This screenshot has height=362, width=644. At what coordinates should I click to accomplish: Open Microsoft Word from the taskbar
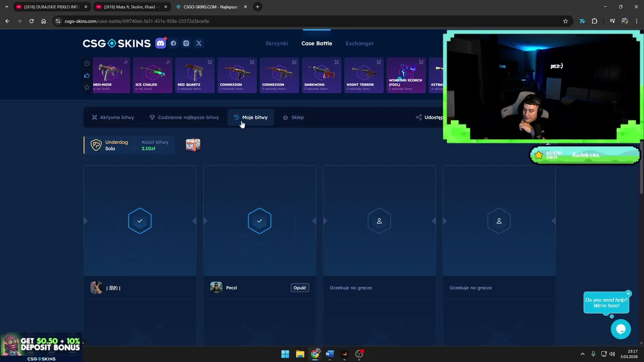330,354
